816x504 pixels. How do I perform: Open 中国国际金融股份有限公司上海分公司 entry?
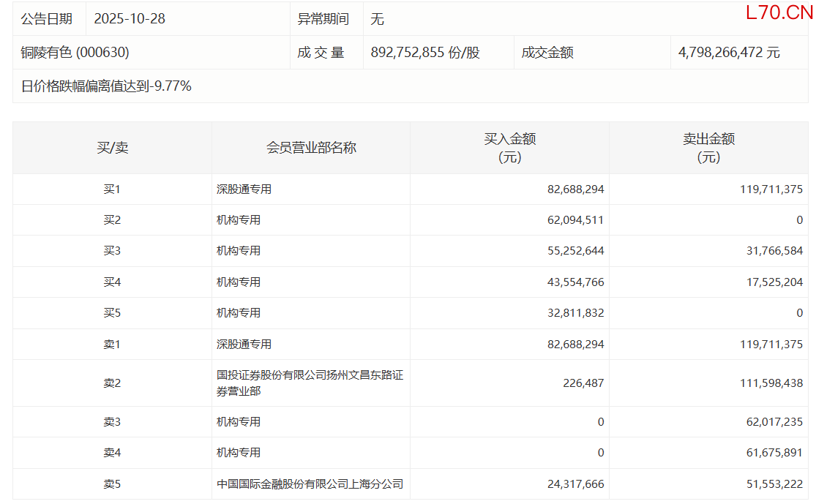pos(310,484)
